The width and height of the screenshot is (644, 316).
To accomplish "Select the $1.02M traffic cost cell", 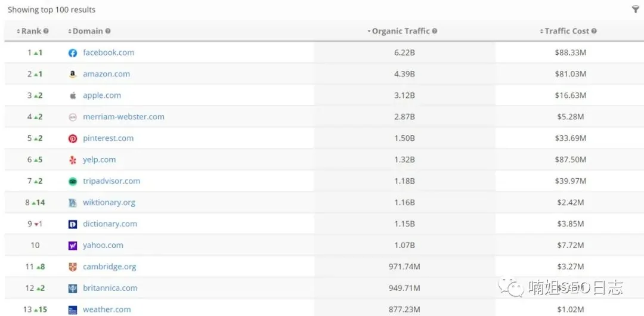I will 571,309.
